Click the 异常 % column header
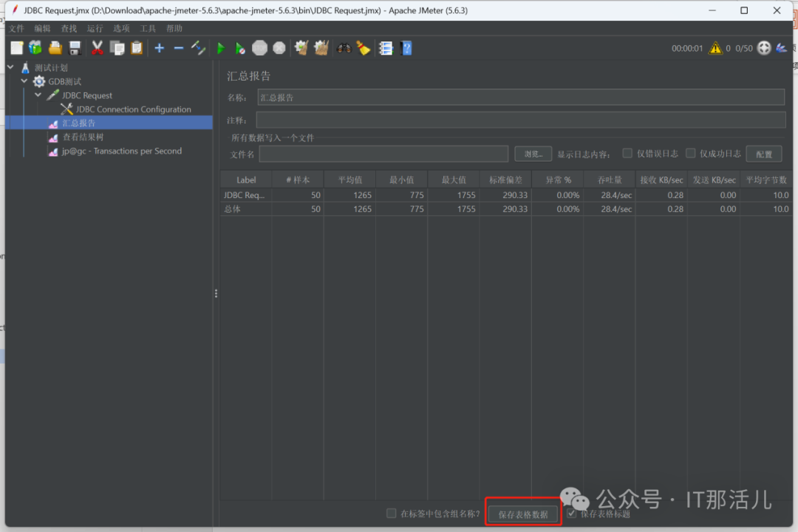798x532 pixels. pos(558,180)
